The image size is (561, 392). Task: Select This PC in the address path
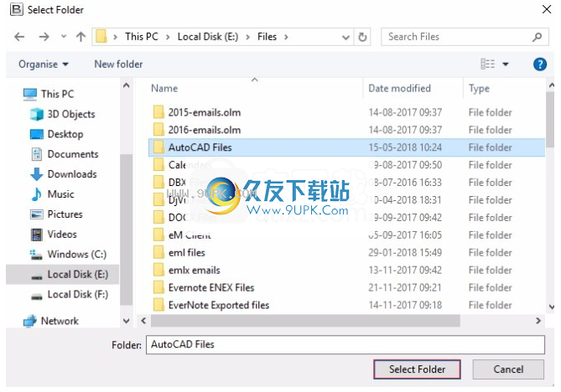point(142,37)
